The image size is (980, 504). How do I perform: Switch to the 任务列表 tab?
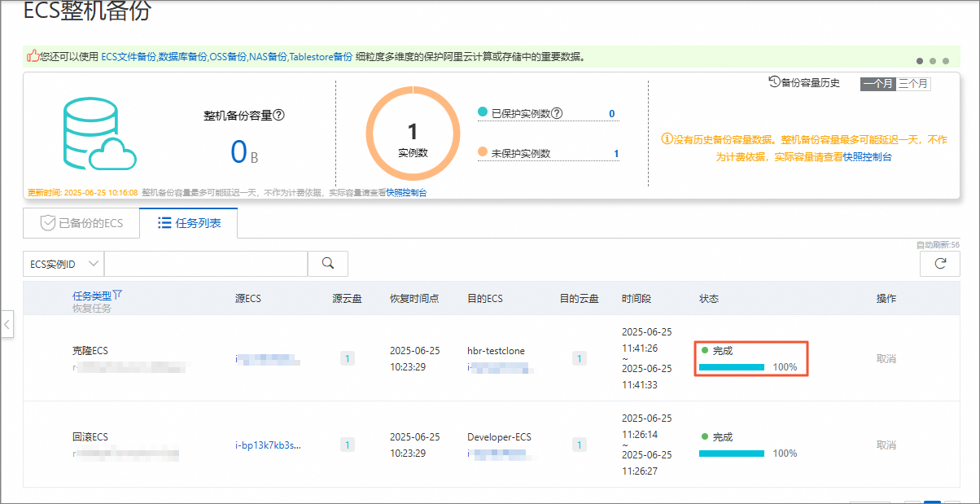pos(189,222)
